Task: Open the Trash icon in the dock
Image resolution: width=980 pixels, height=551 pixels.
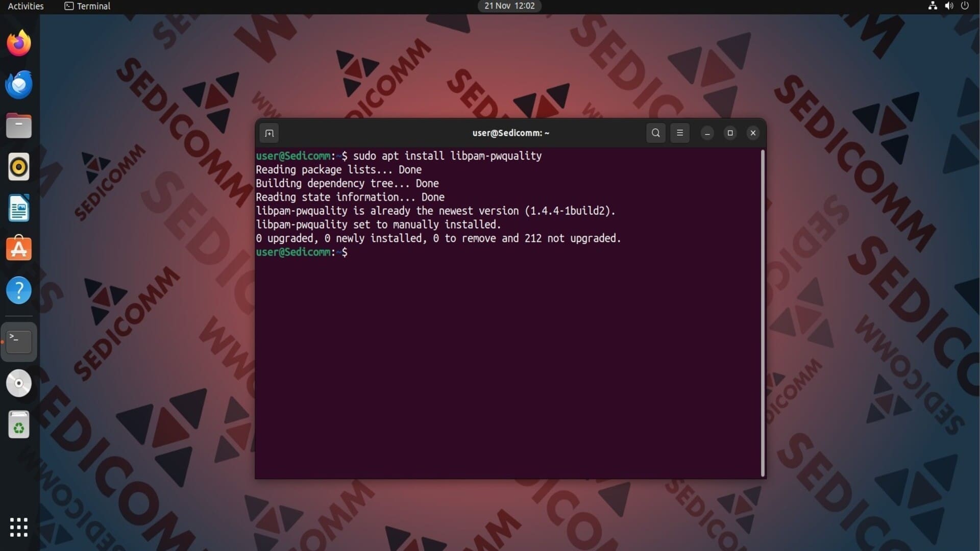Action: (19, 424)
